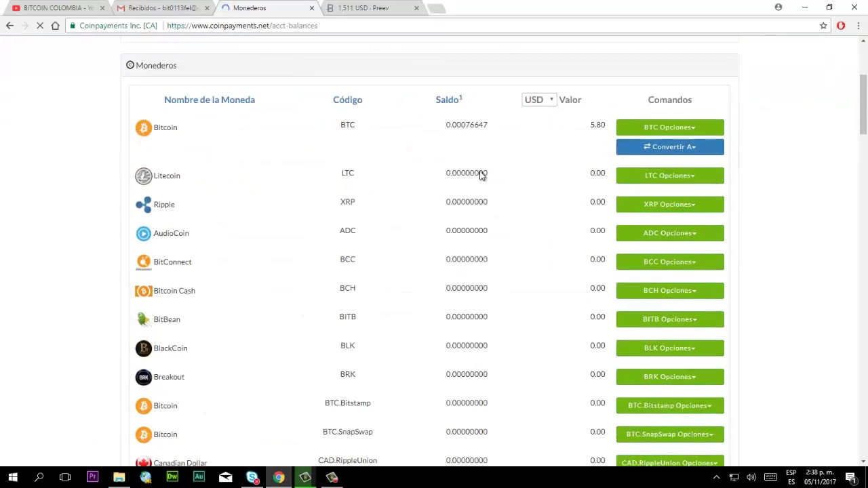Screen dimensions: 868x488
Task: Click the AudioCoin logo icon
Action: 143,233
